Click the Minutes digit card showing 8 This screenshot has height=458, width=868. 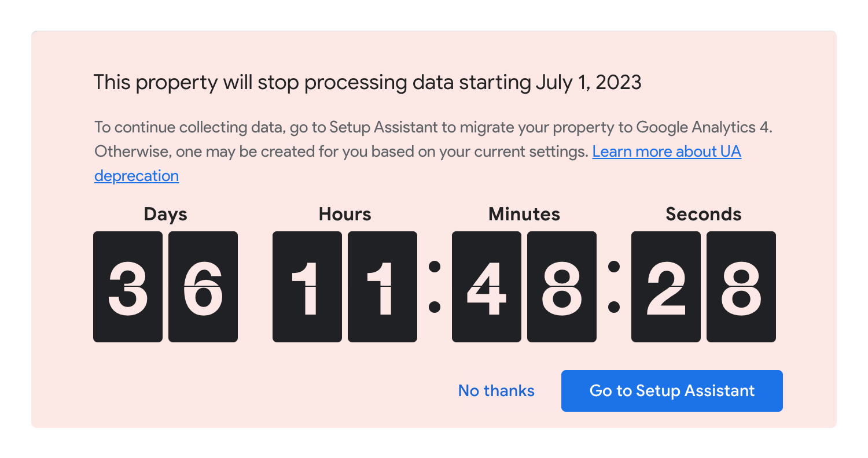tap(562, 287)
